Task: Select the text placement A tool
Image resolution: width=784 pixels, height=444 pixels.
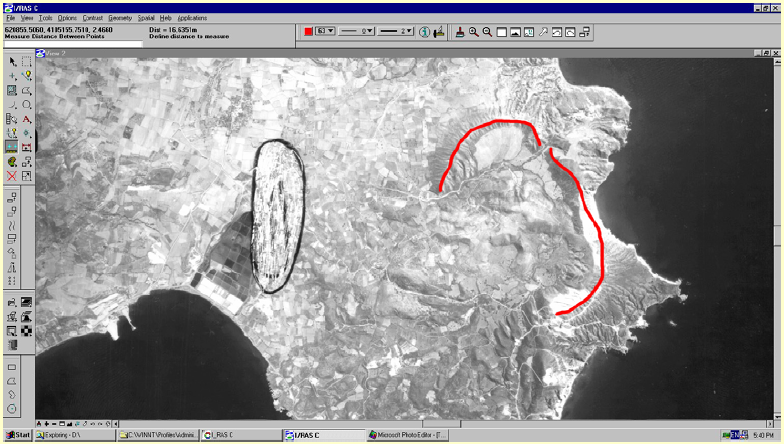Action: pyautogui.click(x=27, y=119)
